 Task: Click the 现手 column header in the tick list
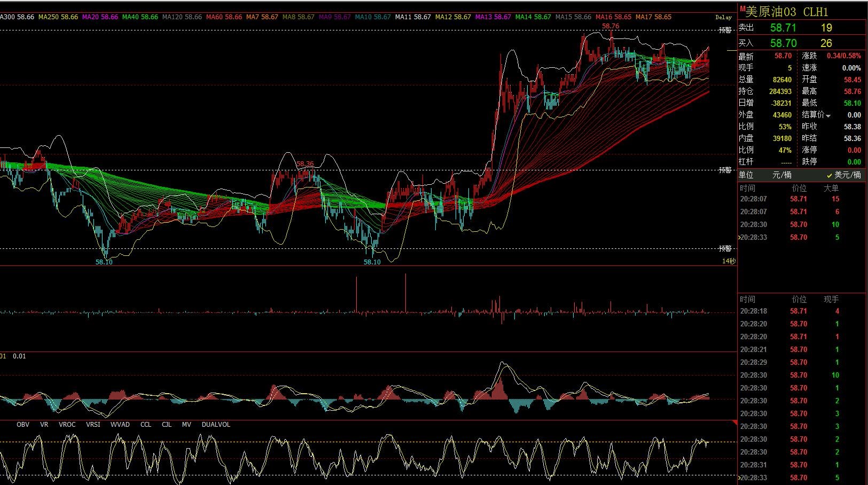[x=831, y=299]
